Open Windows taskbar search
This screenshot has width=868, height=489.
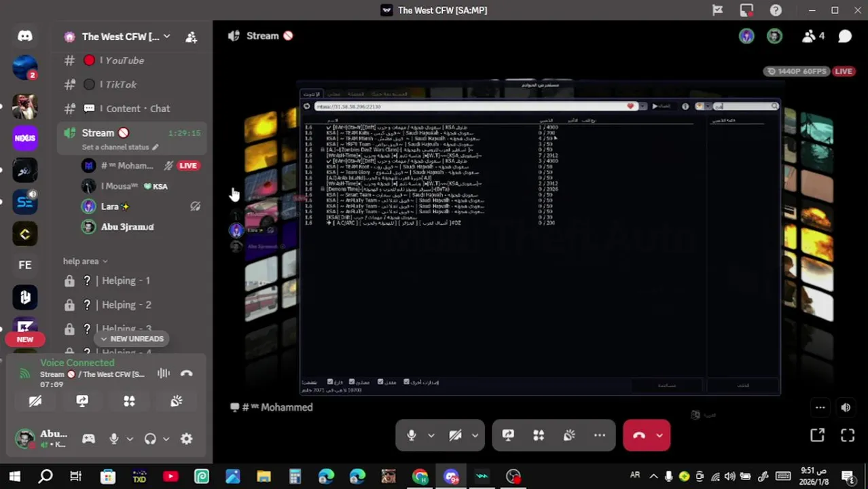(46, 477)
